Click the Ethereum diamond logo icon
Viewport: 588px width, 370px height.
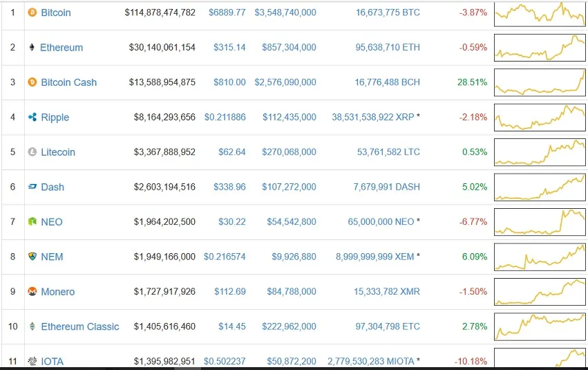click(x=32, y=47)
